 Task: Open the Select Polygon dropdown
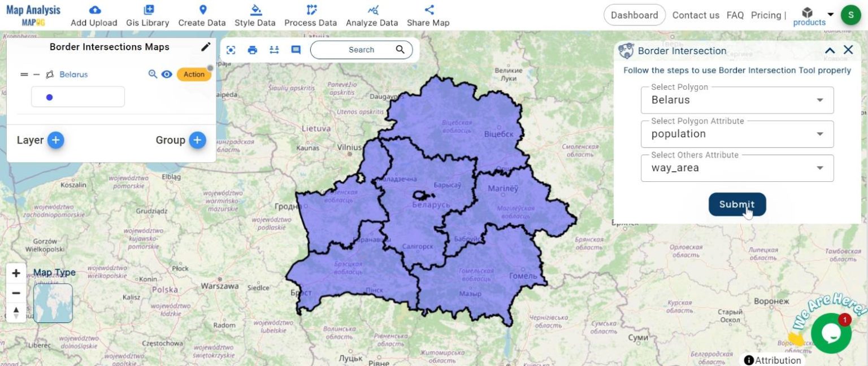pos(737,100)
